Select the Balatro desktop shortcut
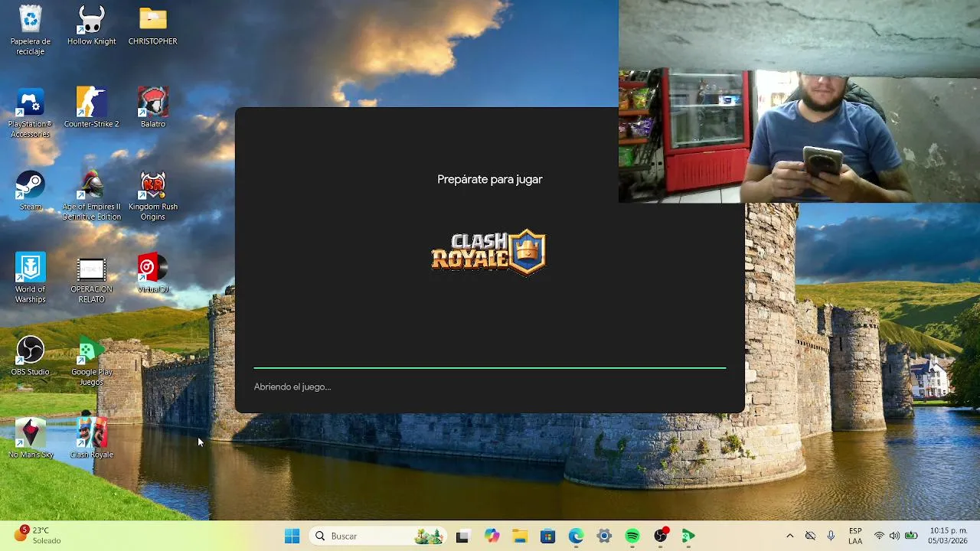Image resolution: width=980 pixels, height=551 pixels. pyautogui.click(x=152, y=108)
